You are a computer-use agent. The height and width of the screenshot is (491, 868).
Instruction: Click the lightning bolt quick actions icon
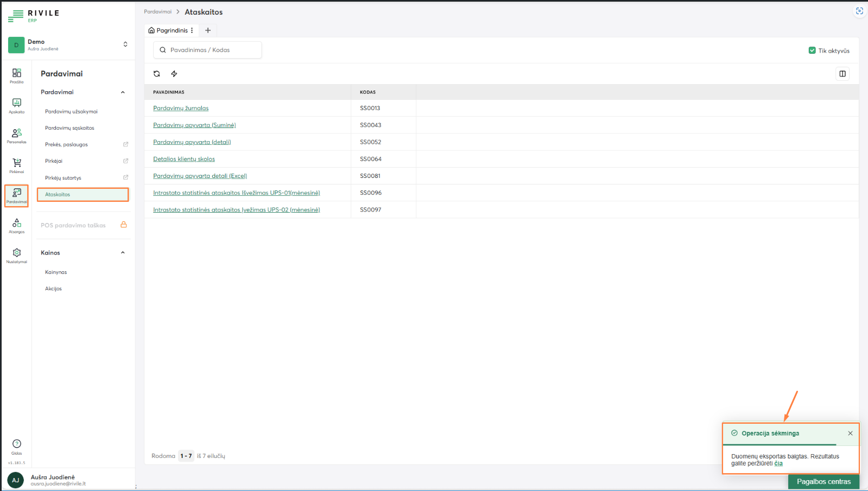174,74
